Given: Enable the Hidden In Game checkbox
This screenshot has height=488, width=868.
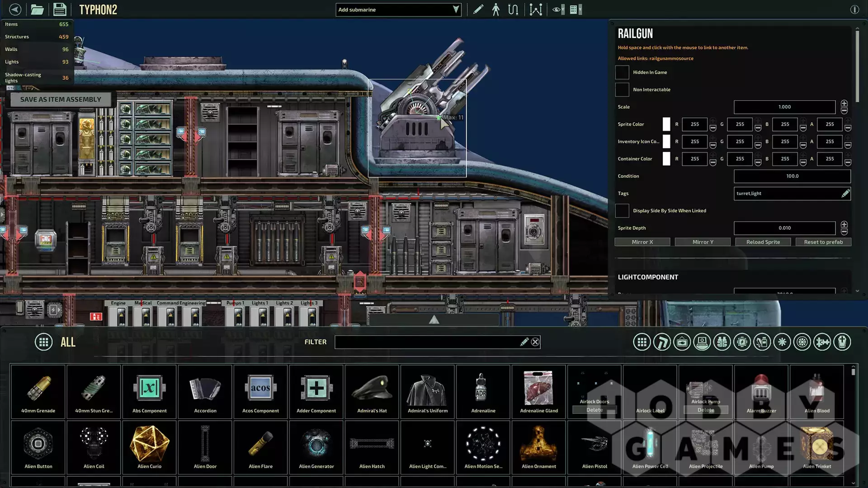Looking at the screenshot, I should click(x=622, y=72).
